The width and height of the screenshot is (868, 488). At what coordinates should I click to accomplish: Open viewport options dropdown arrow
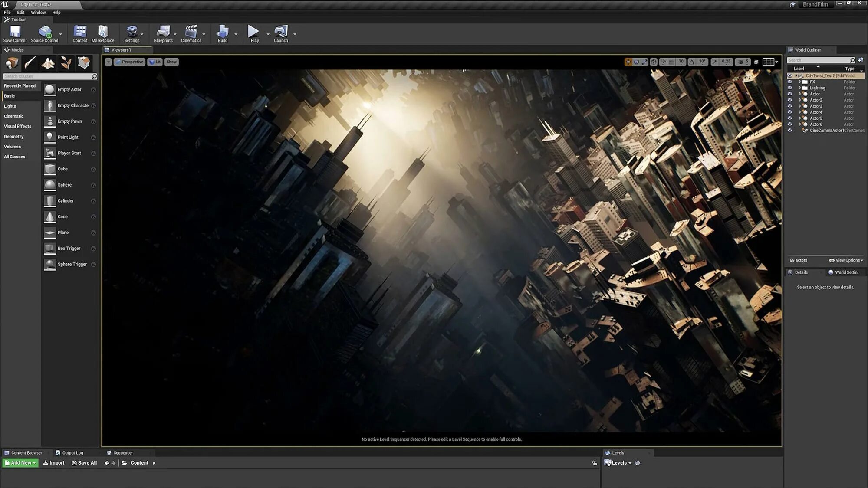tap(108, 62)
